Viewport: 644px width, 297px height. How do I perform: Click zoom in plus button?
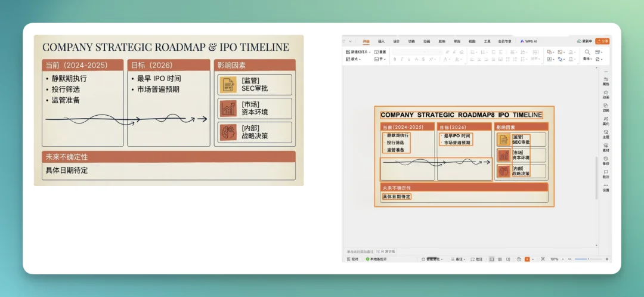tap(607, 259)
